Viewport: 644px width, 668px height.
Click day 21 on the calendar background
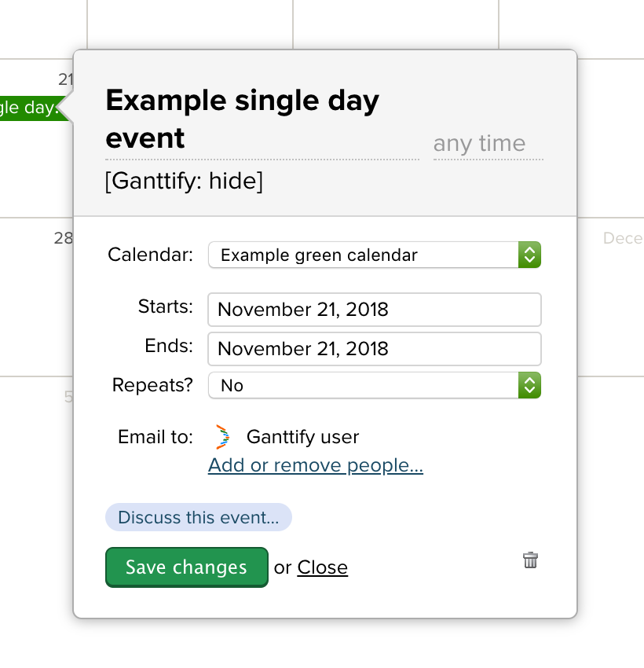(x=65, y=79)
